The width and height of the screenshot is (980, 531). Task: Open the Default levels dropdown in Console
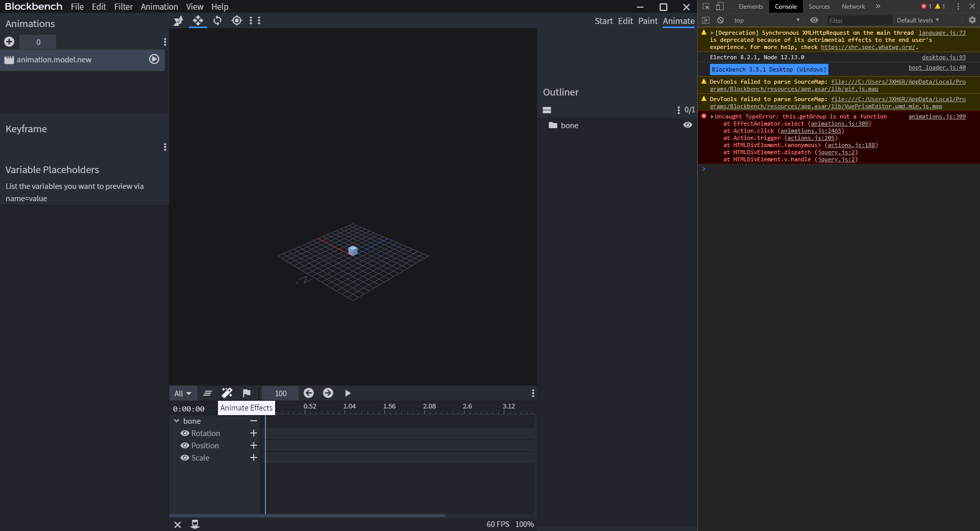pos(917,20)
